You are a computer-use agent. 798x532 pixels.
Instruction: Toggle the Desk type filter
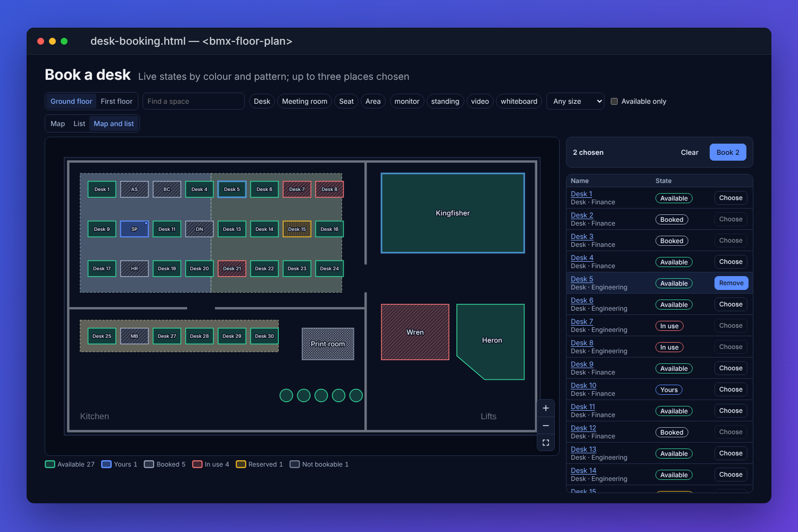click(262, 101)
